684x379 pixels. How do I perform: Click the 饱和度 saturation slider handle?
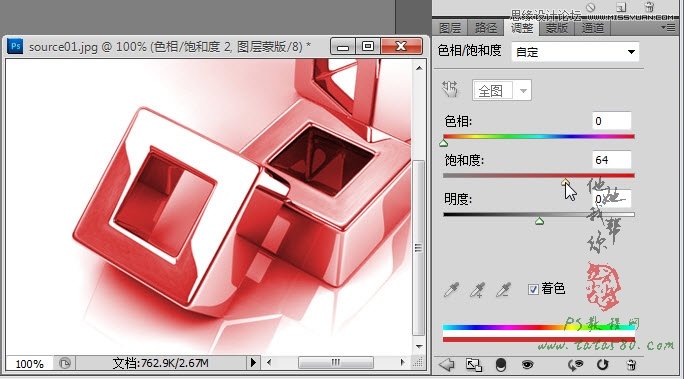tap(565, 182)
